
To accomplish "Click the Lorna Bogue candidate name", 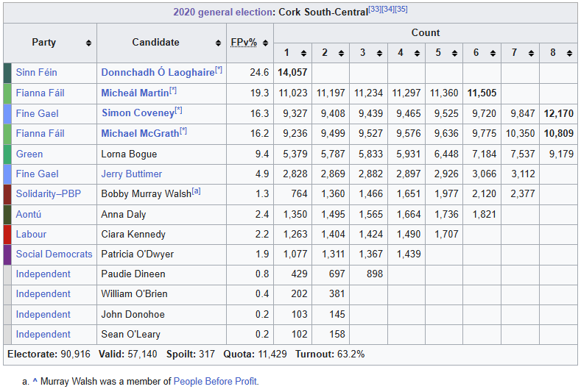I will [129, 154].
